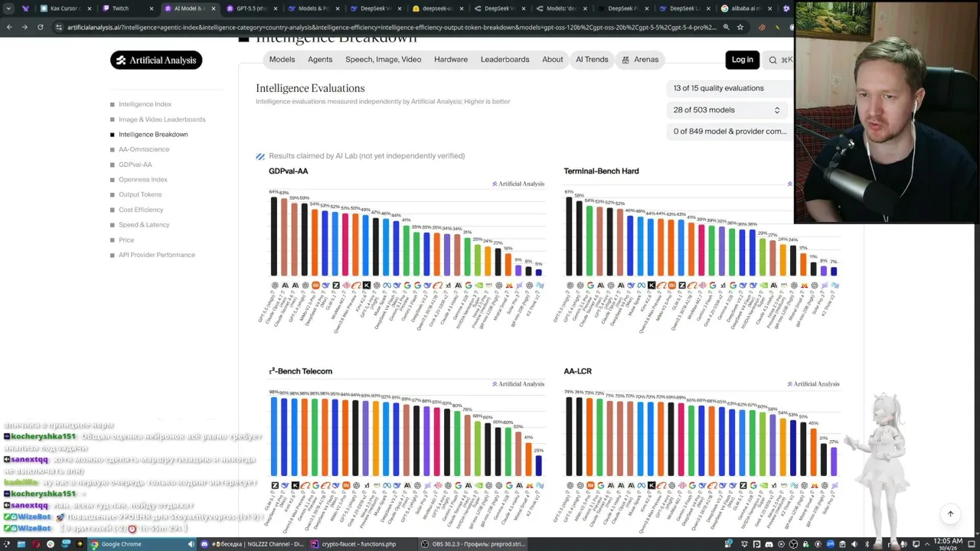The width and height of the screenshot is (980, 551).
Task: Jump to AA-Omniscience section
Action: pyautogui.click(x=144, y=149)
